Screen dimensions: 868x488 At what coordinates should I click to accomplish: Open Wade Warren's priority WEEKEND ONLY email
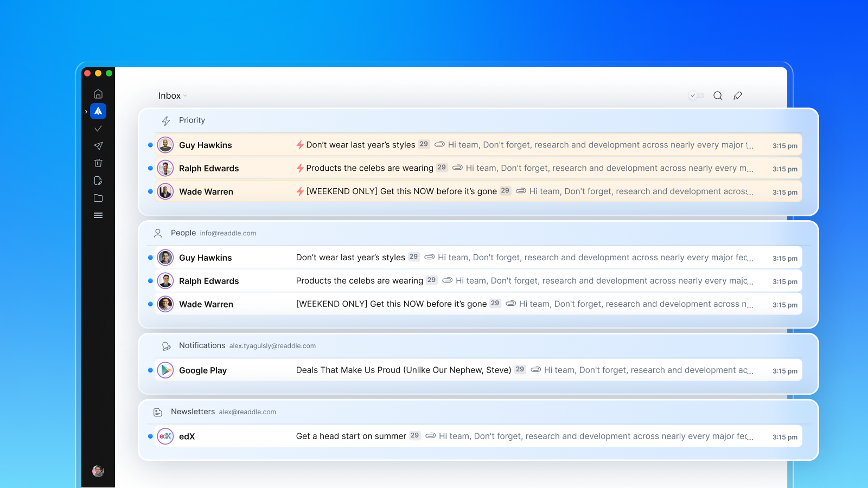[x=401, y=191]
